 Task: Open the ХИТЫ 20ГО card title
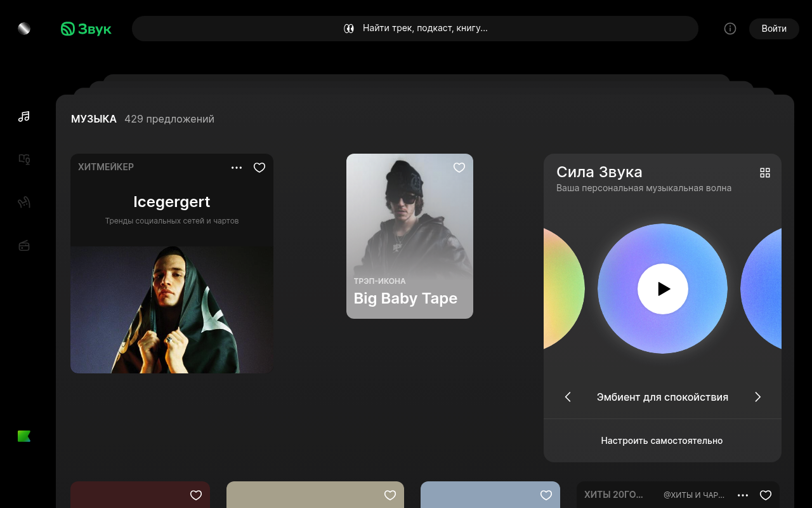tap(613, 495)
